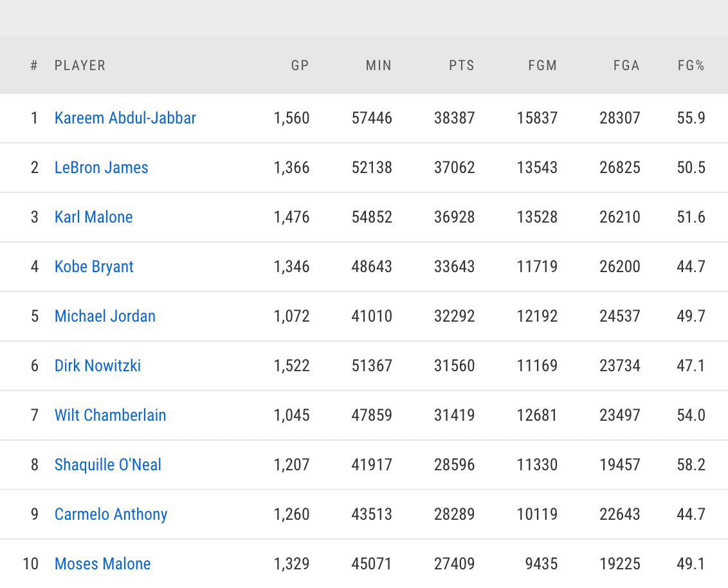Sort by FGM column header
Screen dimensions: 728x588
tap(542, 66)
